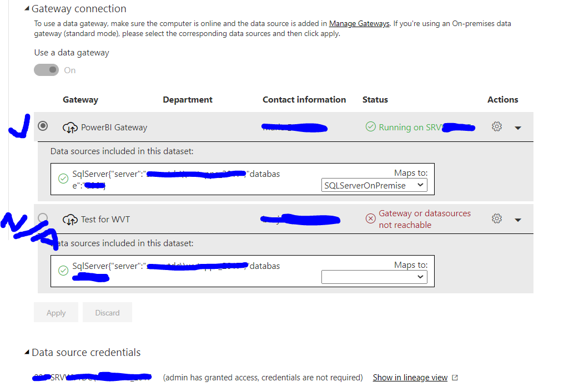Click the Gateway column header
Image resolution: width=569 pixels, height=392 pixels.
click(80, 100)
